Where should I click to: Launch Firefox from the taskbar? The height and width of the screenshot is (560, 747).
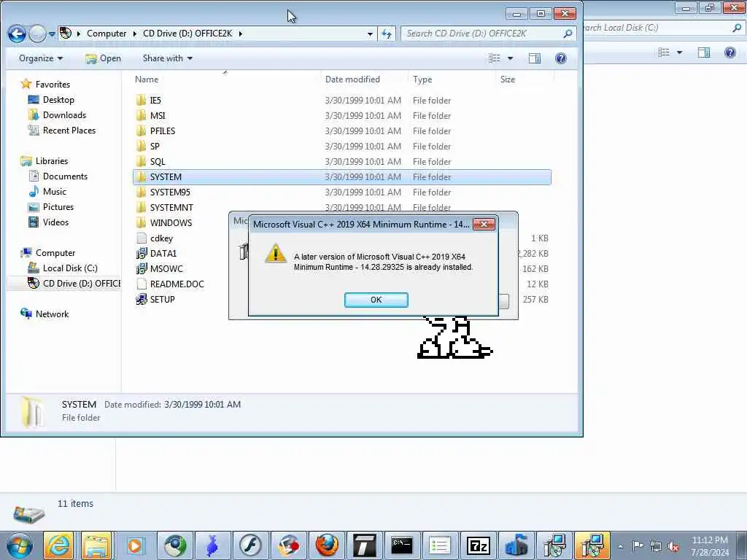pos(327,545)
